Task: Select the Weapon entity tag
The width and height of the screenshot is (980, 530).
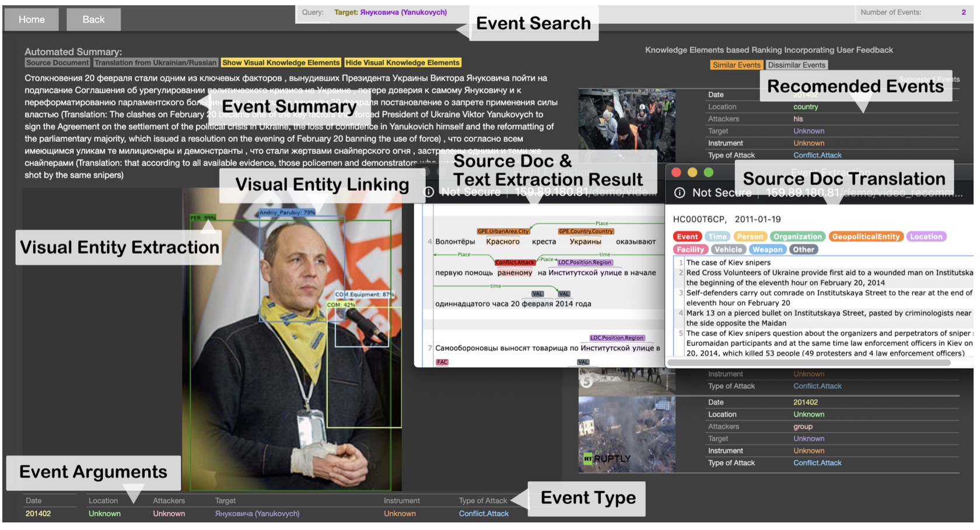Action: point(767,249)
